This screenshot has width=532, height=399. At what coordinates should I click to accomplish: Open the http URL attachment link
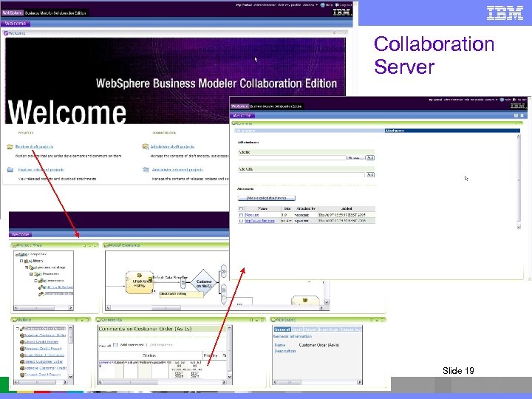[x=259, y=221]
